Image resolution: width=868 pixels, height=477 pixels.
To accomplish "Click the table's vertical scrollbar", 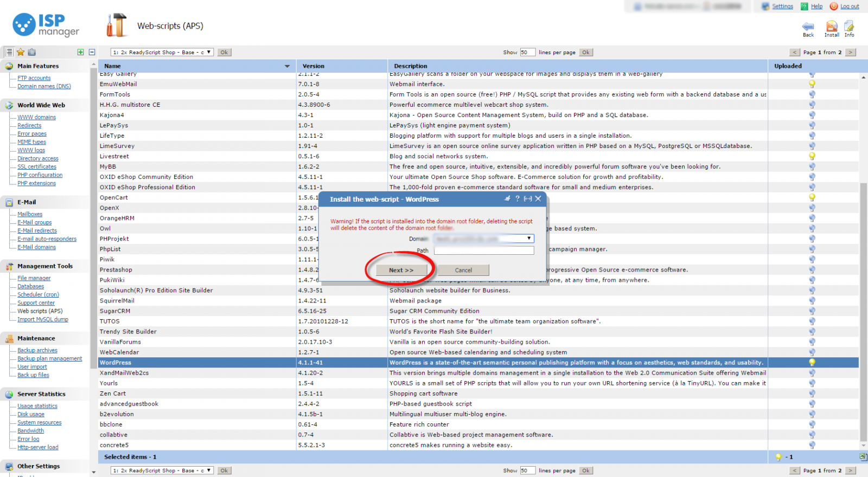I will click(863, 312).
